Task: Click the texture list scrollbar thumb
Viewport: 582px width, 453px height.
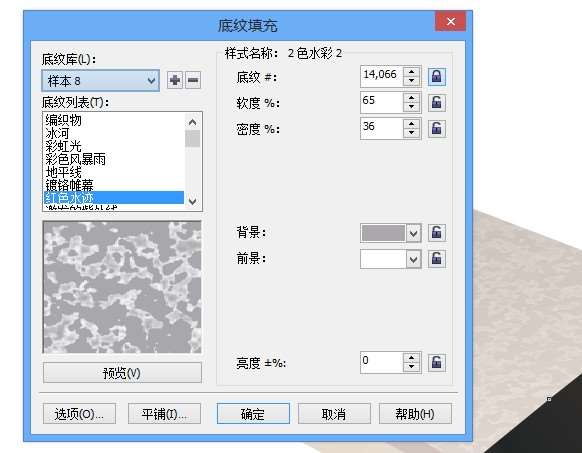Action: pos(192,139)
